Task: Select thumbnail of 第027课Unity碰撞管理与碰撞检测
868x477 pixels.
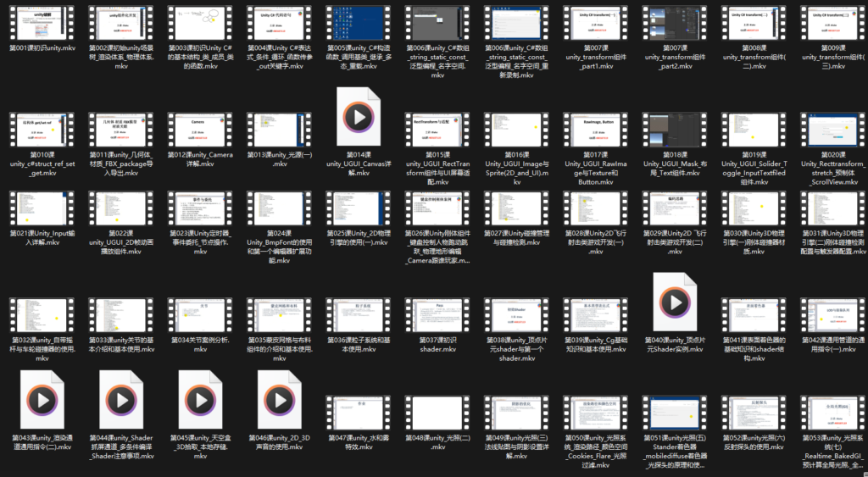Action: point(516,208)
